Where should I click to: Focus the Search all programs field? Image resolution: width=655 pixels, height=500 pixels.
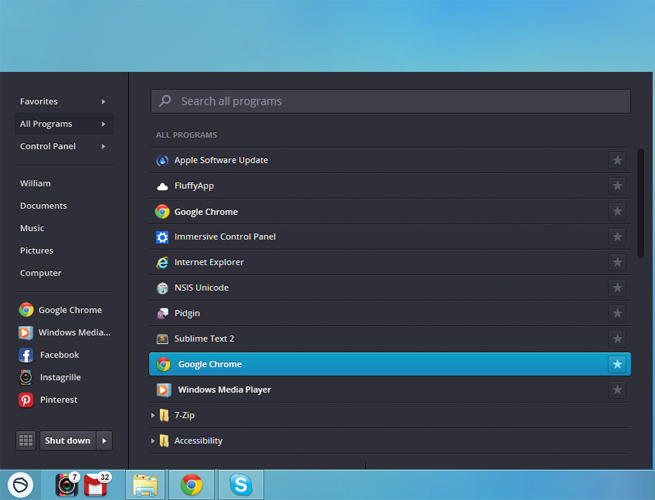click(391, 101)
